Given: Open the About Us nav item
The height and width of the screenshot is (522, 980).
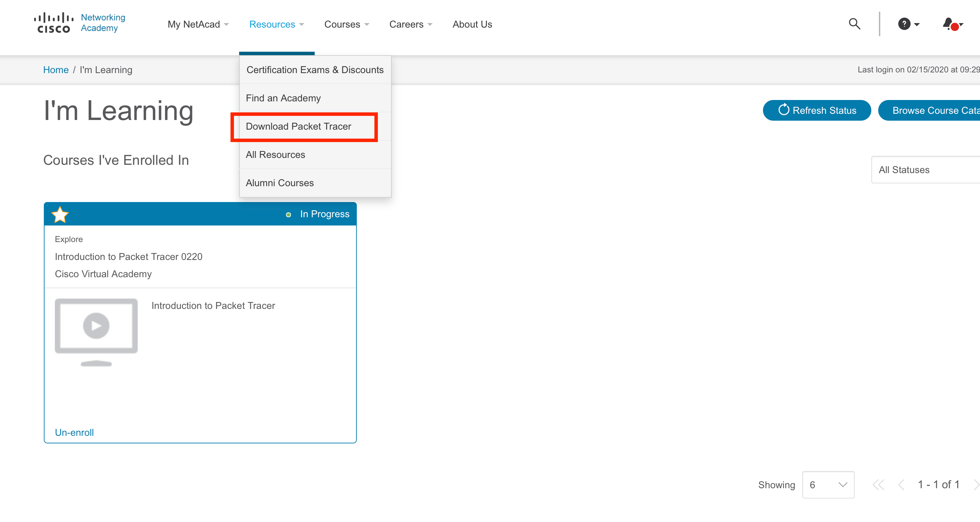Looking at the screenshot, I should click(x=472, y=24).
